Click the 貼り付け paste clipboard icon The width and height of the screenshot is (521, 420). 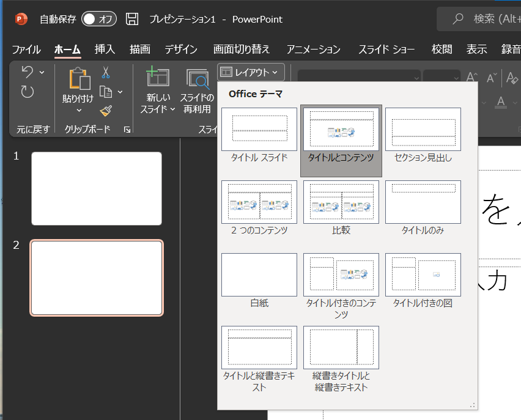[x=79, y=79]
